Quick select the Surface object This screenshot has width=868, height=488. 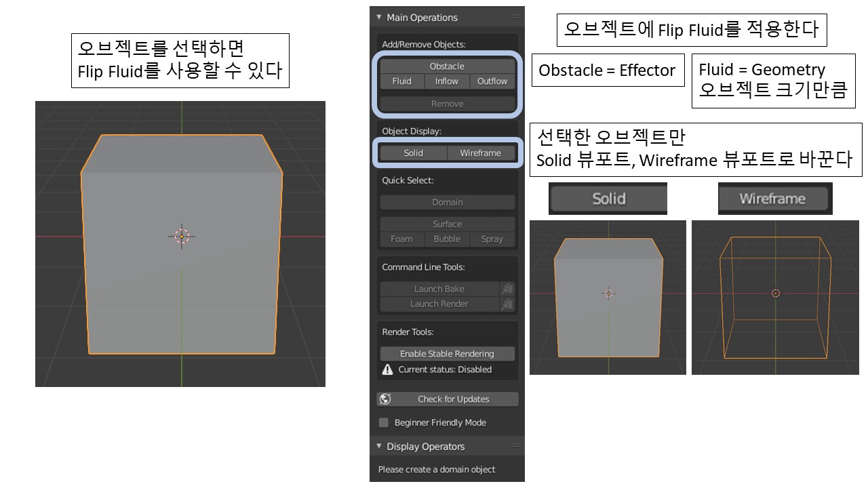pyautogui.click(x=447, y=224)
